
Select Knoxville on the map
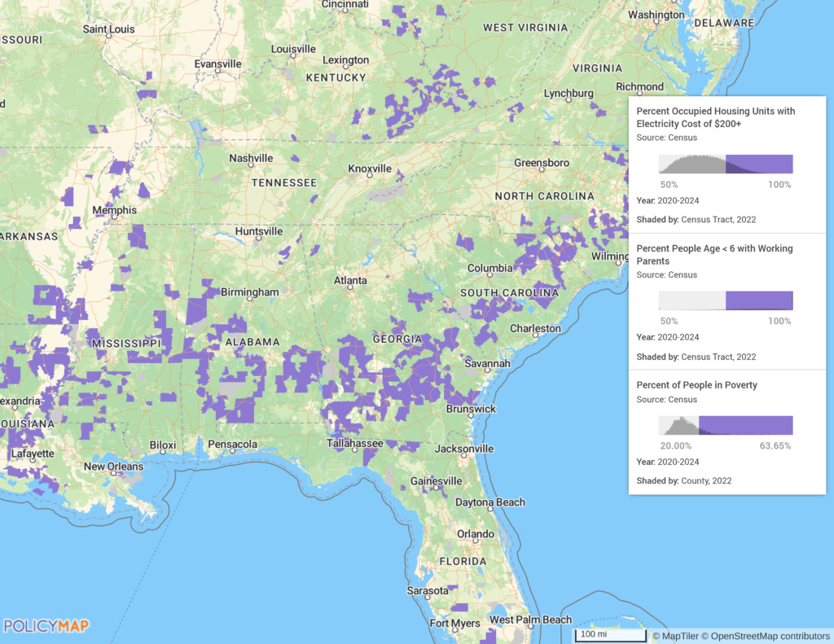tap(370, 169)
